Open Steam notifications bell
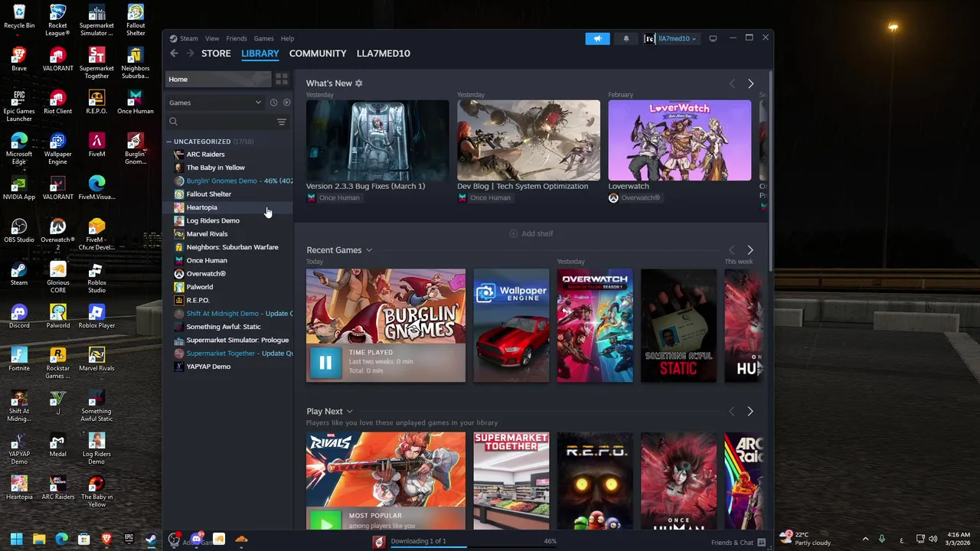 (x=626, y=38)
